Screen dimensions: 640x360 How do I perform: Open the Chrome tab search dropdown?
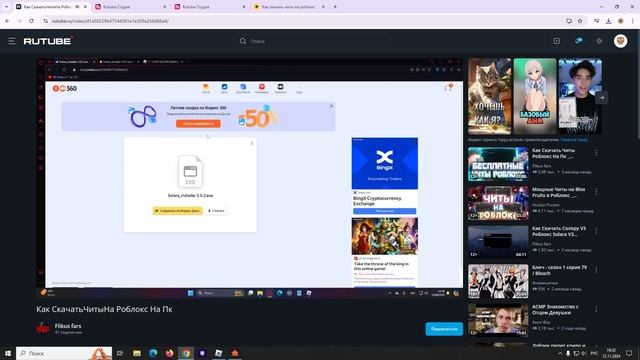[x=6, y=7]
